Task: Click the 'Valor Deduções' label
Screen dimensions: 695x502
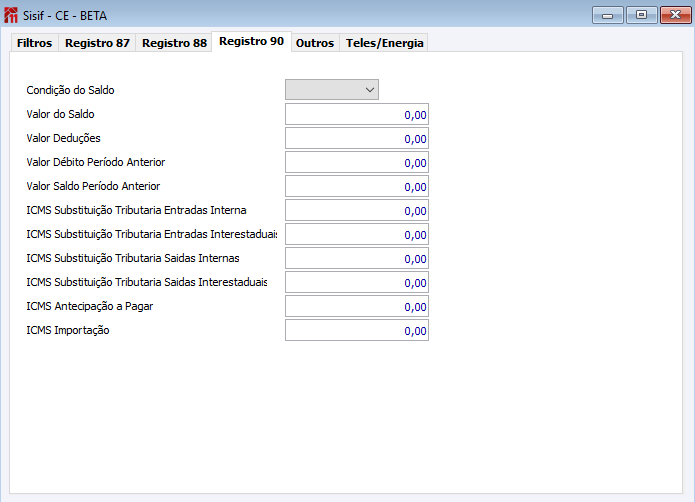Action: pos(63,138)
